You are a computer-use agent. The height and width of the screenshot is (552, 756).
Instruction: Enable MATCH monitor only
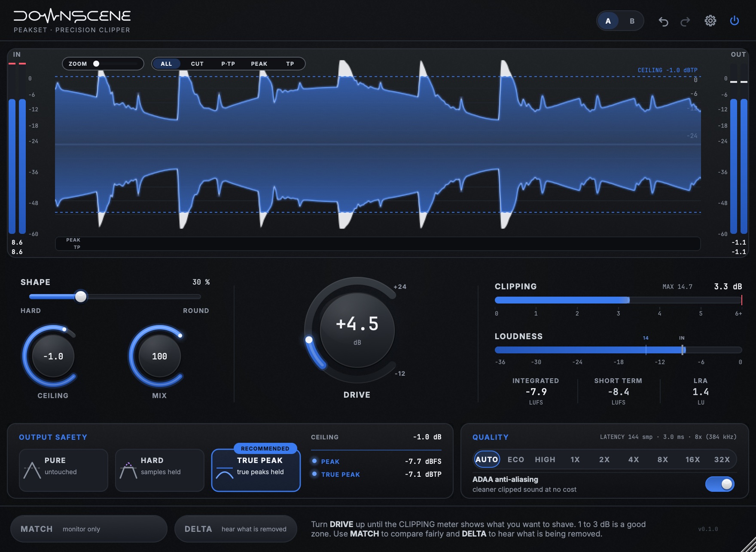pyautogui.click(x=88, y=529)
